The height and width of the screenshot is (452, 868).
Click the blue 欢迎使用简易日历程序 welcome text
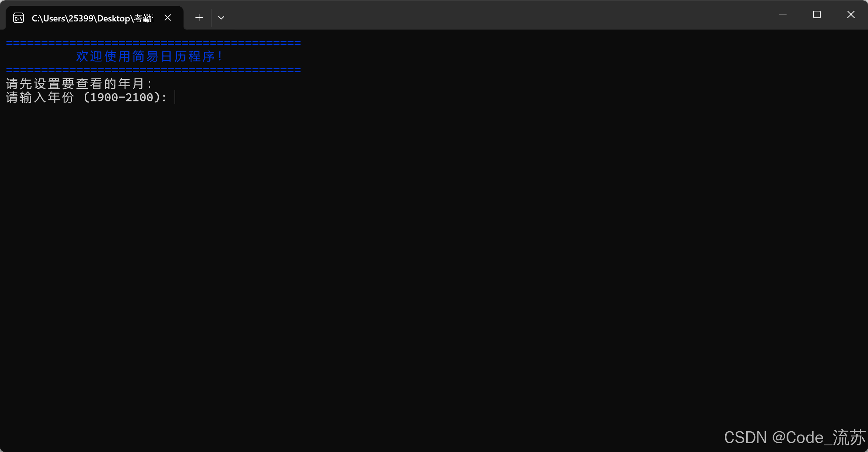coord(149,57)
